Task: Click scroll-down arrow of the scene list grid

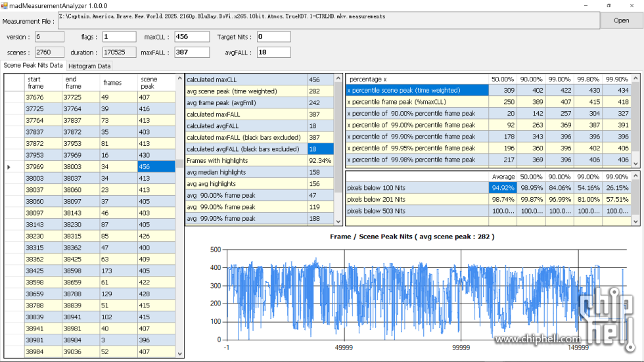Action: 180,353
